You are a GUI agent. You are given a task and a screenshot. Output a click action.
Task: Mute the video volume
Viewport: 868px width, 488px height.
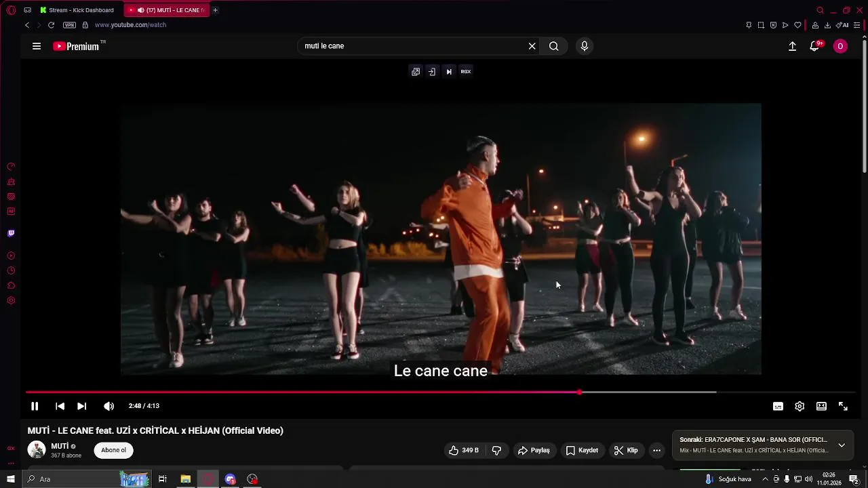coord(108,406)
